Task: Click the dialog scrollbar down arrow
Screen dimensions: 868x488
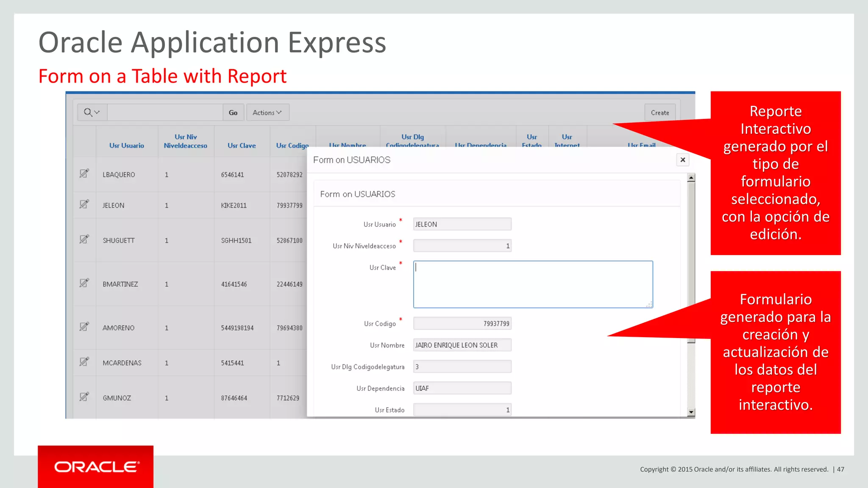Action: coord(691,412)
